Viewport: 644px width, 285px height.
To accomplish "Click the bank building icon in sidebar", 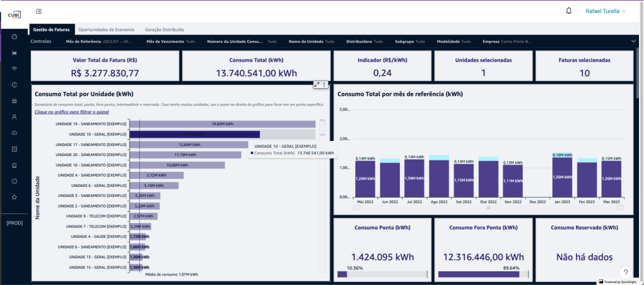I will tap(14, 101).
